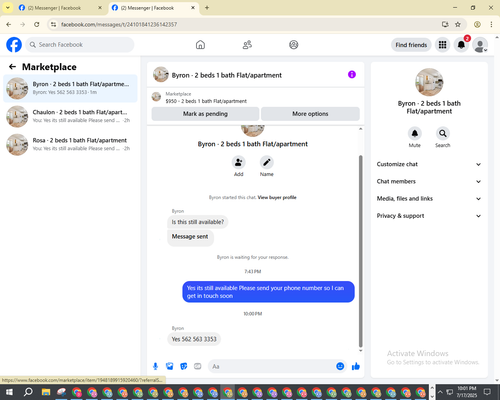Image resolution: width=500 pixels, height=400 pixels.
Task: Open the Friends icon in top navigation
Action: 247,45
